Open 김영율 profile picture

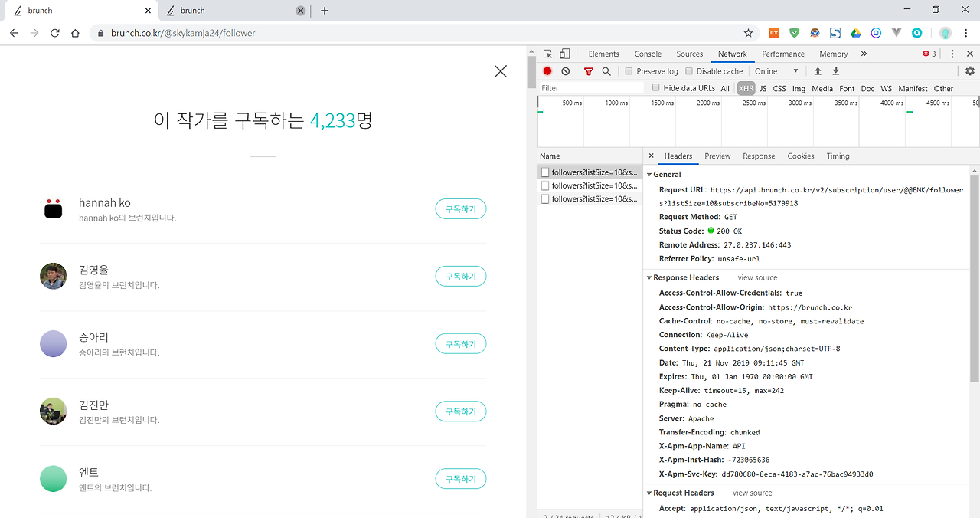tap(54, 276)
